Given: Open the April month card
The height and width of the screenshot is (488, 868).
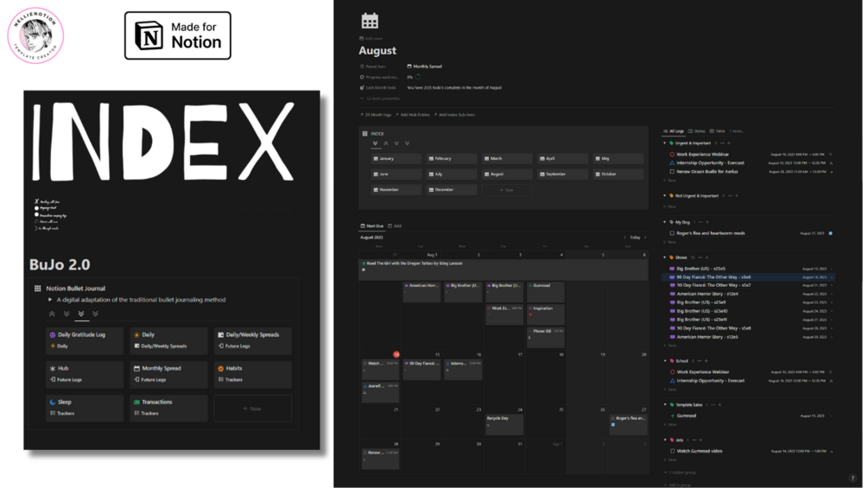Looking at the screenshot, I should 562,158.
